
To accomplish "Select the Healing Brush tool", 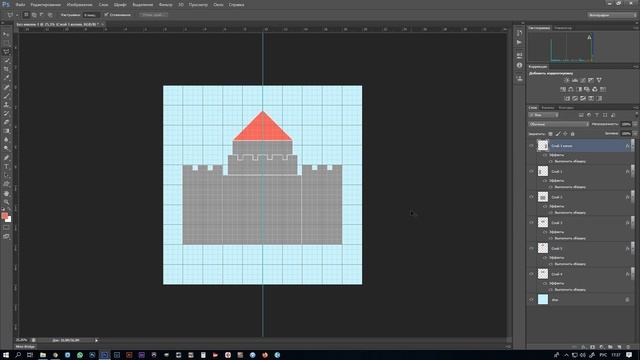I will tap(6, 87).
